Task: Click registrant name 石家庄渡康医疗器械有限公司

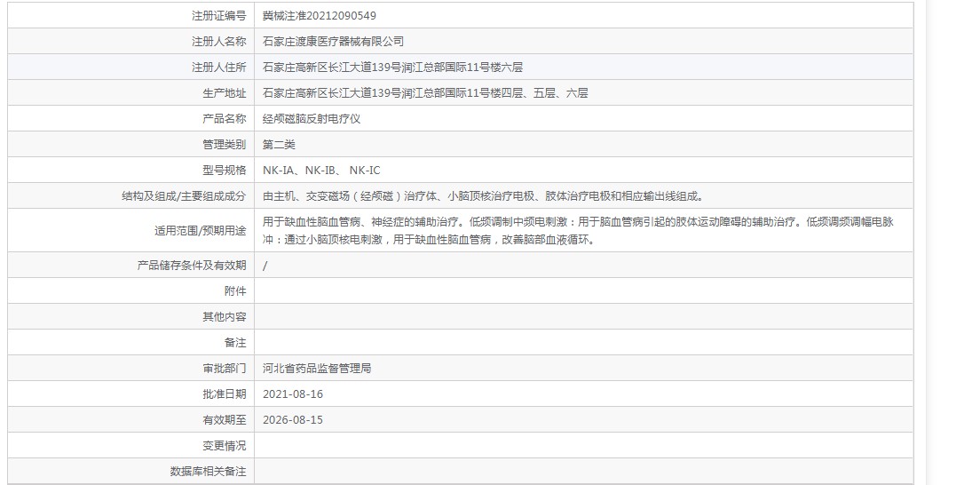Action: pos(333,41)
